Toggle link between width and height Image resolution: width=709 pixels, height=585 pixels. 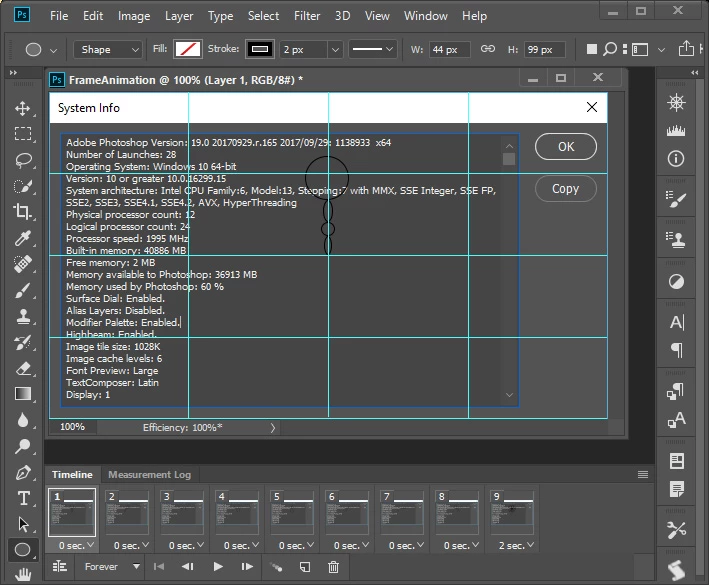coord(487,48)
